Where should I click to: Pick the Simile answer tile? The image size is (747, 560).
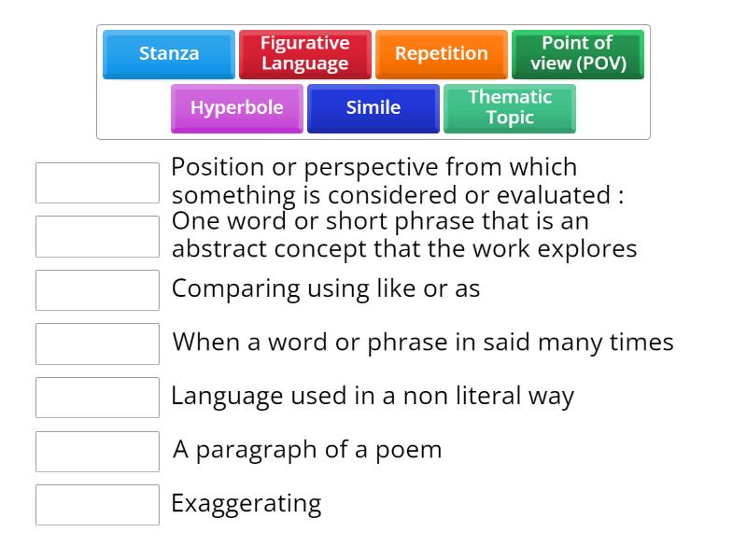click(373, 108)
